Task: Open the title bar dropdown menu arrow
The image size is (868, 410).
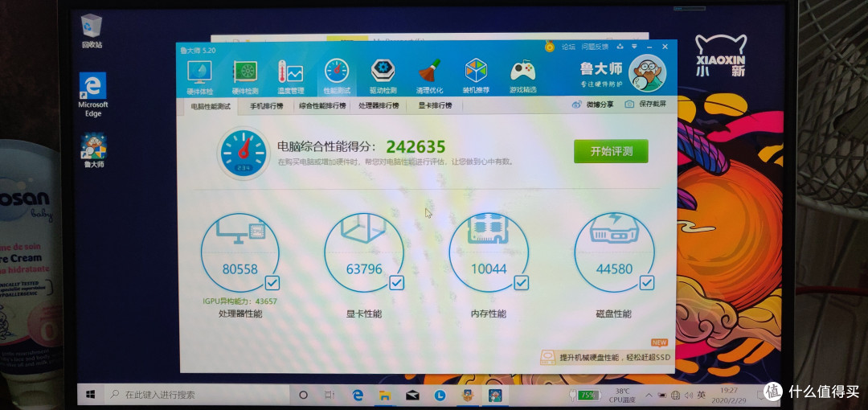Action: tap(634, 47)
